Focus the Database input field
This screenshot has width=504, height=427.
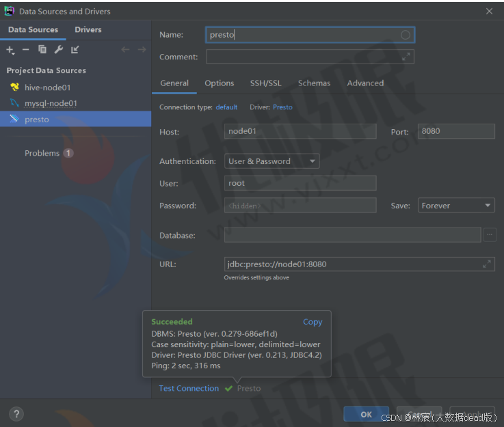tap(353, 235)
